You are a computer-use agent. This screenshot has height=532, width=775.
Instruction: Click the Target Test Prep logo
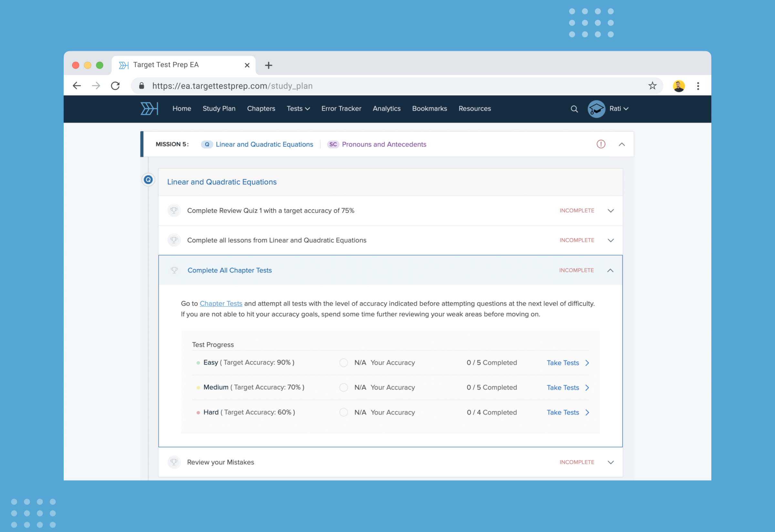(149, 109)
